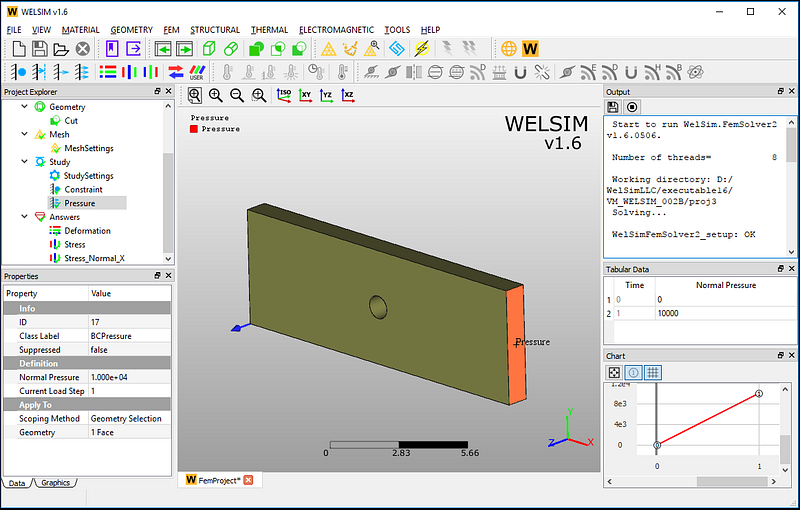Toggle the chart fit-view button

(615, 372)
